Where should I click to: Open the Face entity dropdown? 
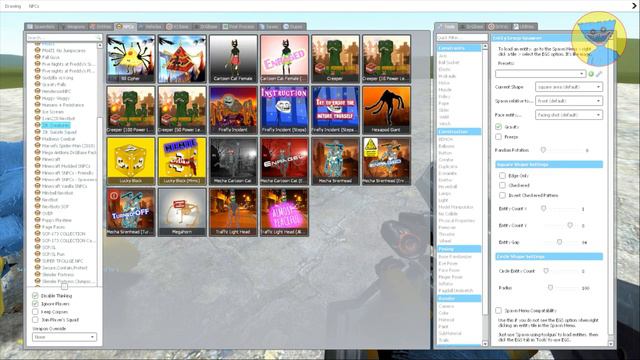(569, 115)
